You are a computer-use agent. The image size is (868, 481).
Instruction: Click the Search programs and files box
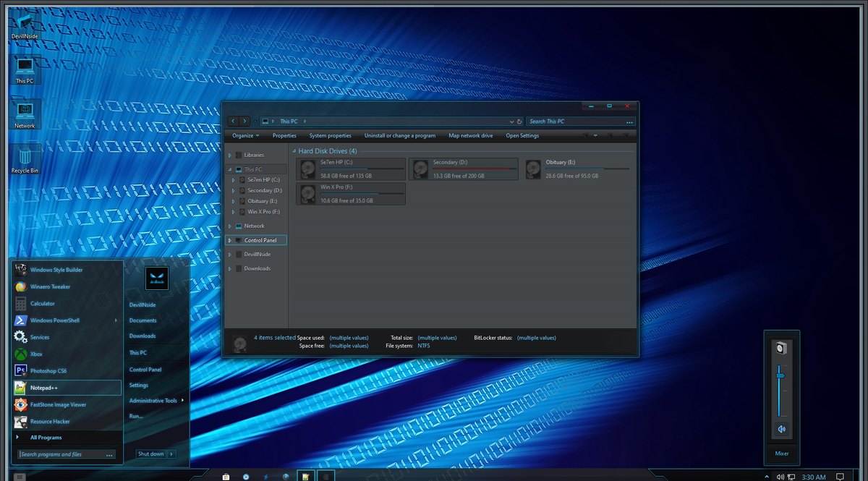(67, 454)
